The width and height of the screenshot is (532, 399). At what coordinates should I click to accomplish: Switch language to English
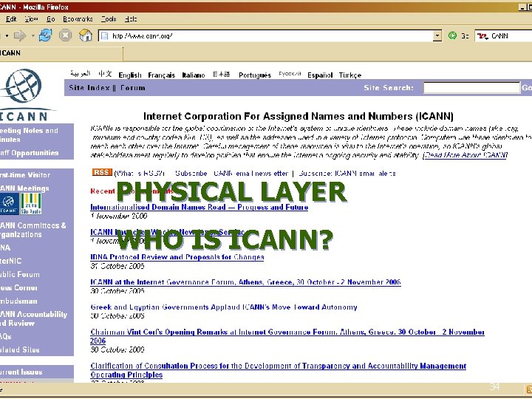pyautogui.click(x=130, y=75)
